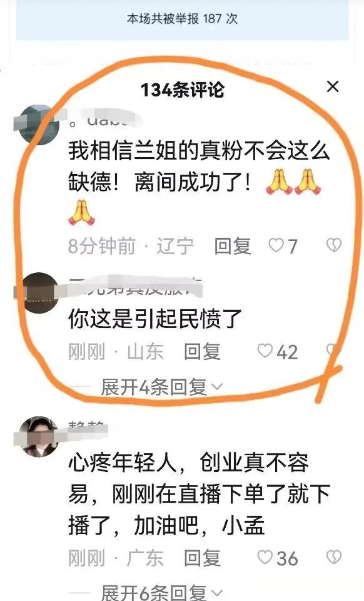
Task: Click the chevron next to 展开4条回复
Action: tap(217, 387)
